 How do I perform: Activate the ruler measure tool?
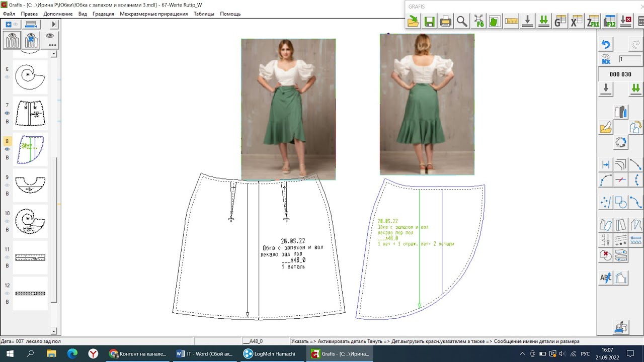[x=511, y=21]
